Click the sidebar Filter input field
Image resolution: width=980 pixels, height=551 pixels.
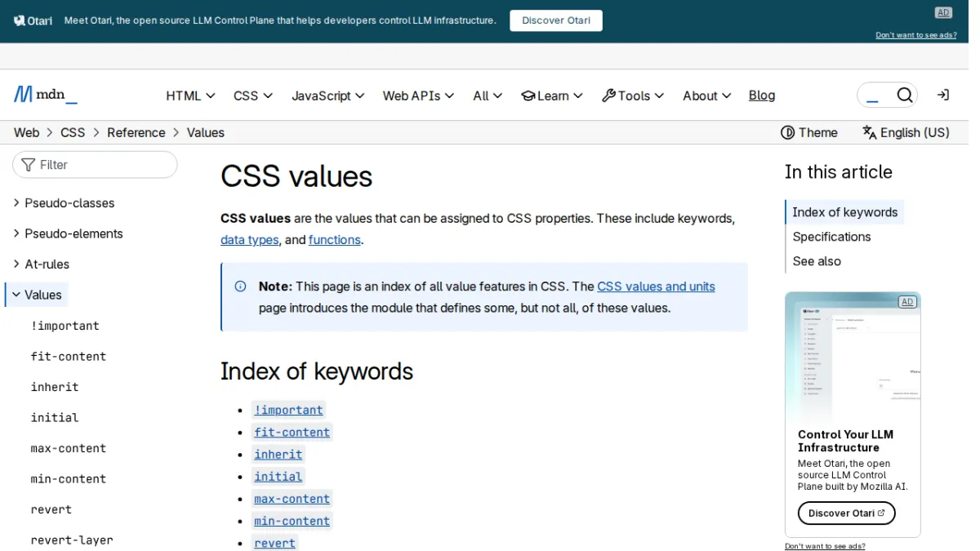pos(95,164)
